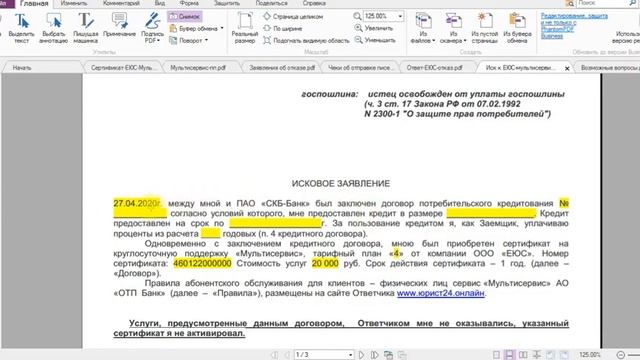Zoom out with Уменьшить
The image size is (640, 360).
tap(375, 40)
